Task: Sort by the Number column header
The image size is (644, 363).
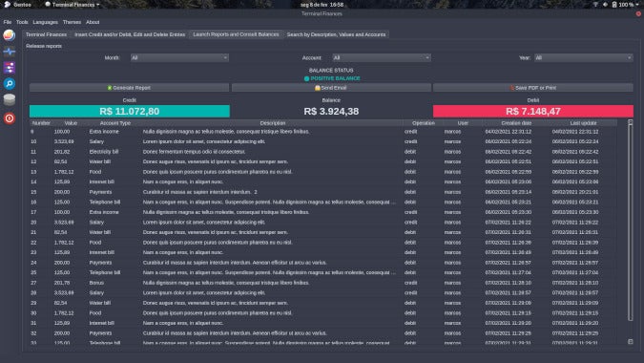Action: [41, 123]
